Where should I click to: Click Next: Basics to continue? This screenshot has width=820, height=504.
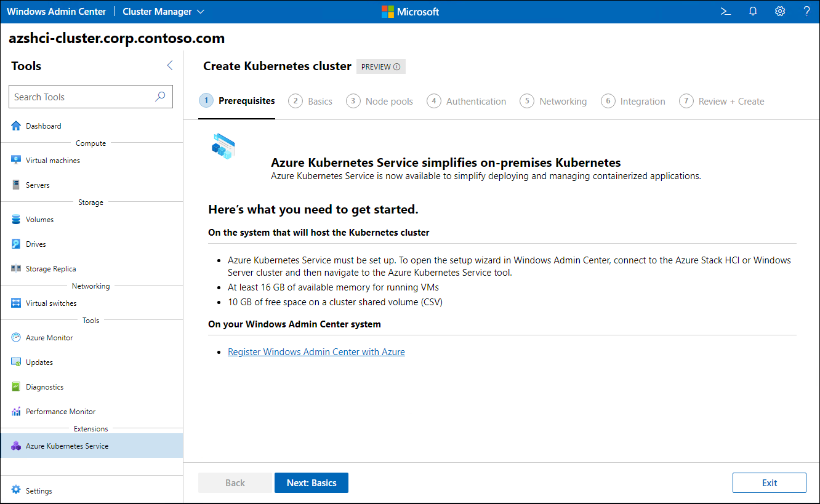click(311, 482)
